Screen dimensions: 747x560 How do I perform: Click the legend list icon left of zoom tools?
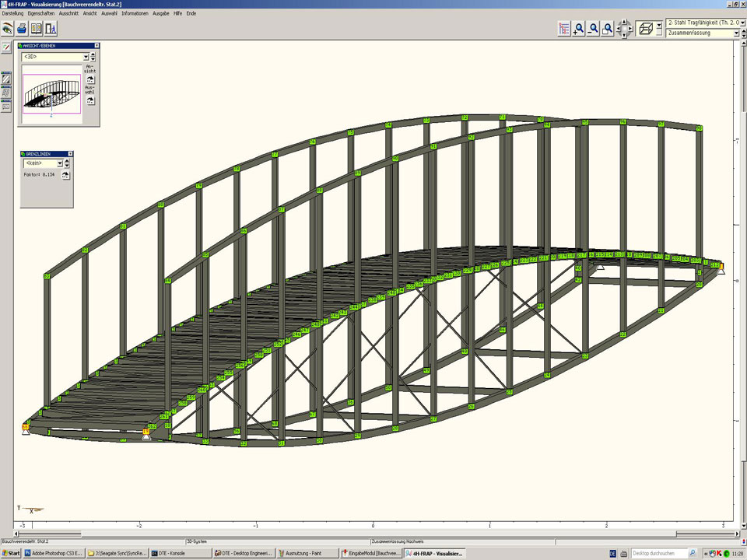[564, 29]
